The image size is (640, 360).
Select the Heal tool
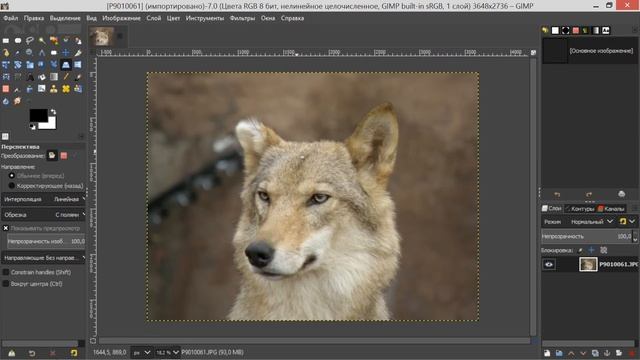coord(66,89)
